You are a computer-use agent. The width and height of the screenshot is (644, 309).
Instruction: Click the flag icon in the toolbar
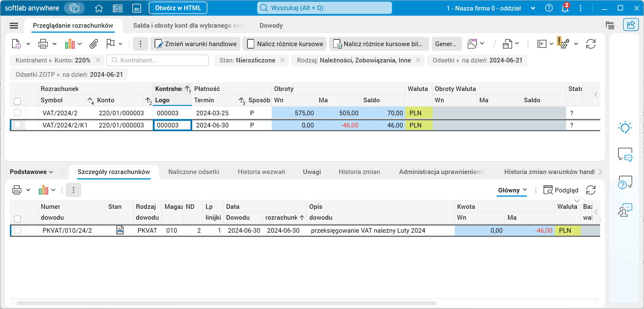111,44
